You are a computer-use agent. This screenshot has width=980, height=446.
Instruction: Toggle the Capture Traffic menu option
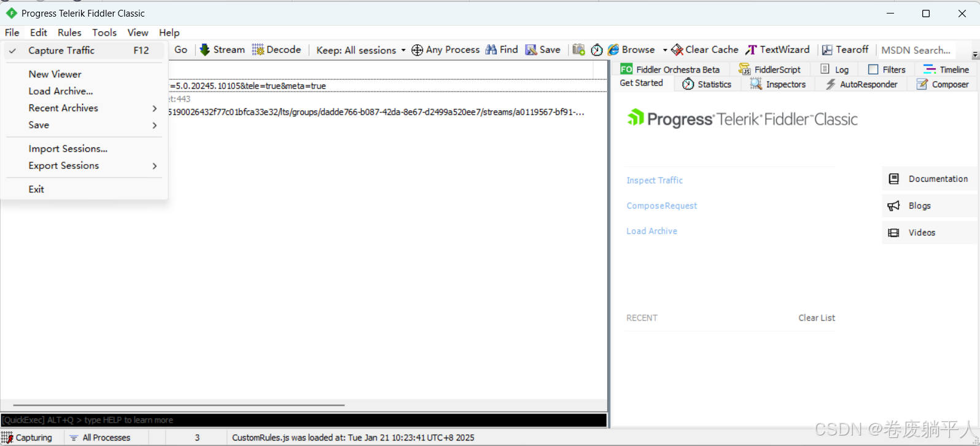(x=85, y=50)
